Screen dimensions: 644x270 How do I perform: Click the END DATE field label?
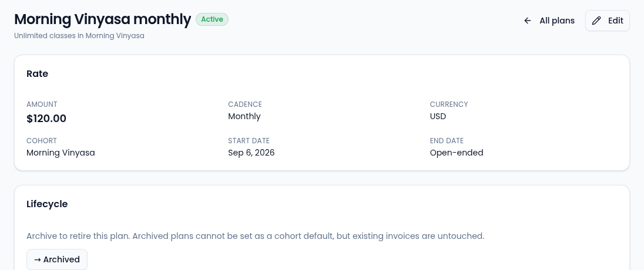[x=447, y=141]
